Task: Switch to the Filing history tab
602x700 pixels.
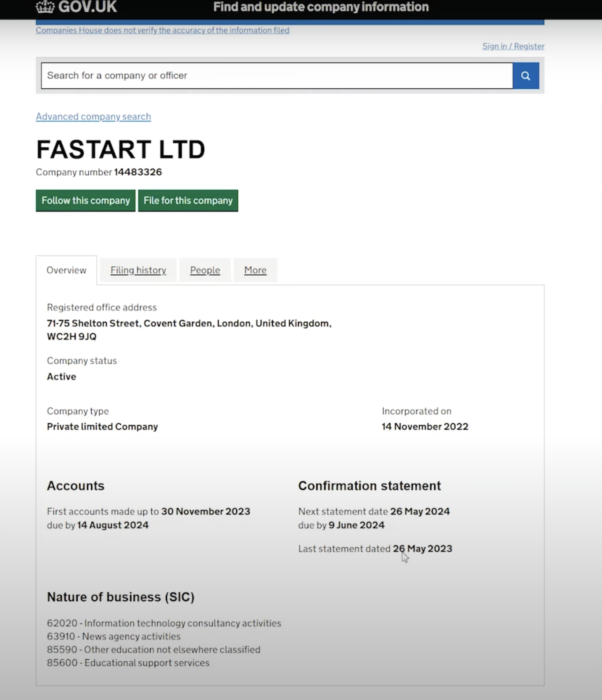Action: pos(138,270)
